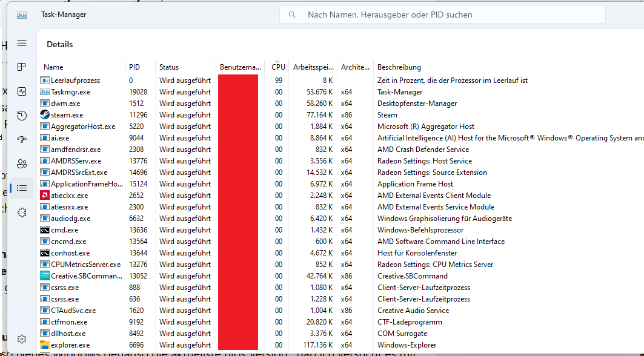Image resolution: width=644 pixels, height=356 pixels.
Task: Click the Windows-Befehlsprozessor description
Action: tap(420, 230)
